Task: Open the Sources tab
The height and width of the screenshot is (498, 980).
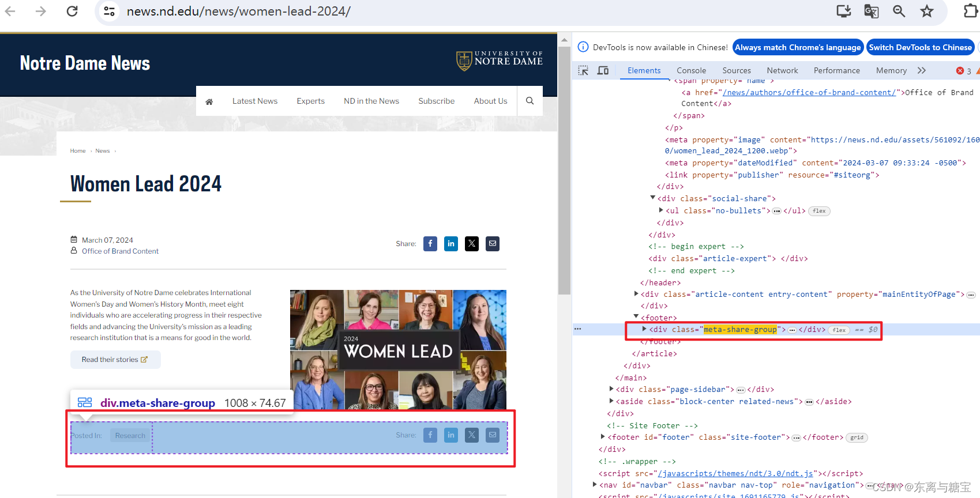Action: [737, 70]
